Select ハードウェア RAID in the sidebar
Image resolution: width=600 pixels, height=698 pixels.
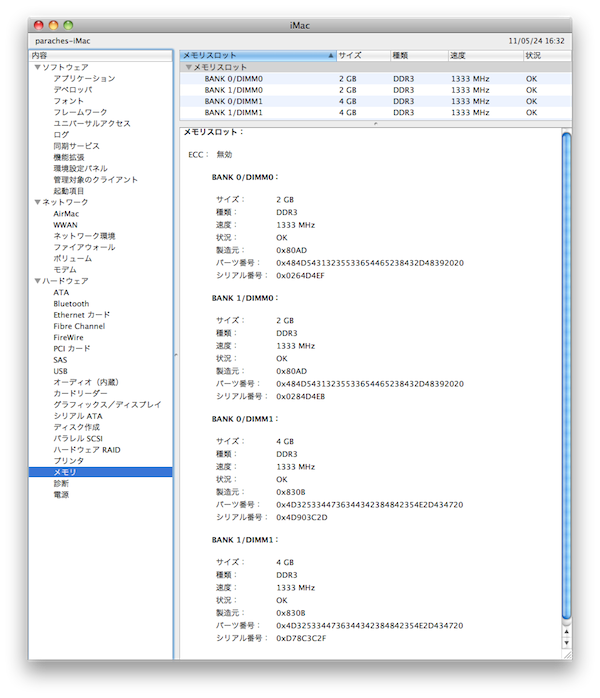pyautogui.click(x=87, y=450)
